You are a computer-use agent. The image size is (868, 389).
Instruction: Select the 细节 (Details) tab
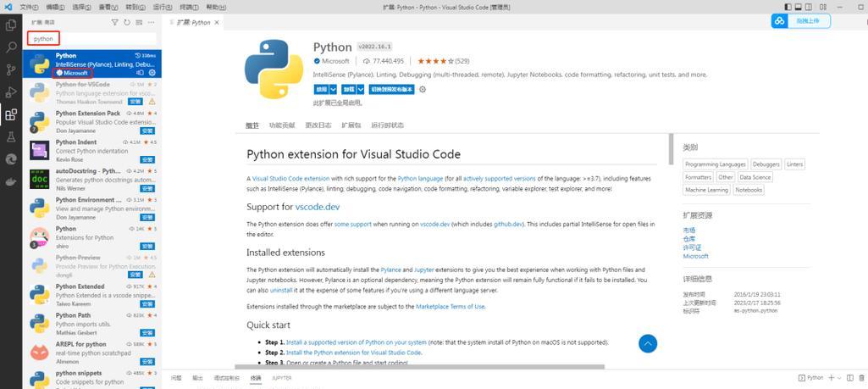coord(252,125)
